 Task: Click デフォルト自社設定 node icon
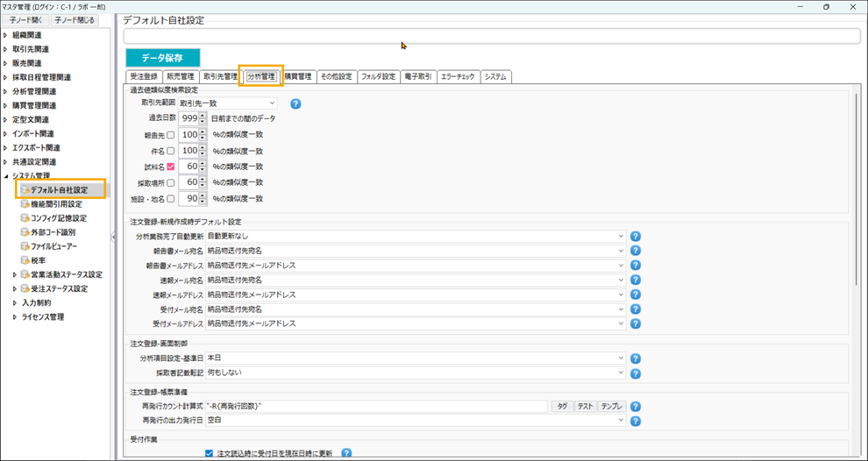(x=25, y=190)
